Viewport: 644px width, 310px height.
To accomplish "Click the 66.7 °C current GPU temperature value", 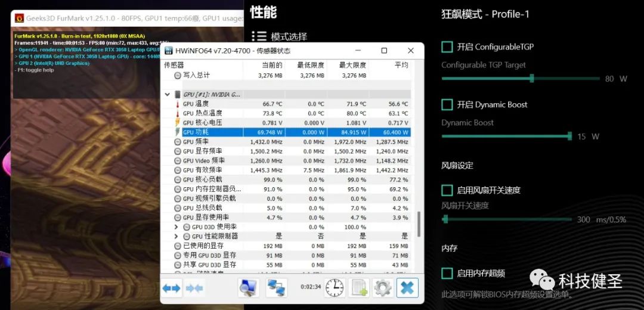I will [273, 104].
